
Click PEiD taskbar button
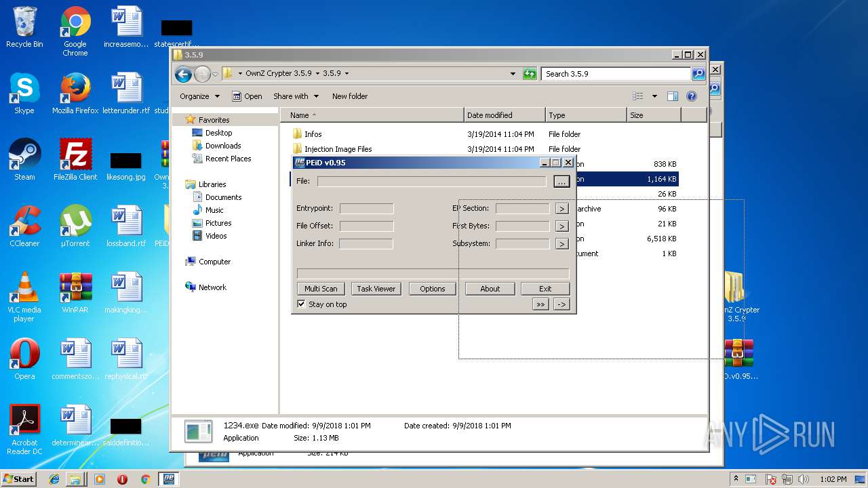(x=168, y=479)
